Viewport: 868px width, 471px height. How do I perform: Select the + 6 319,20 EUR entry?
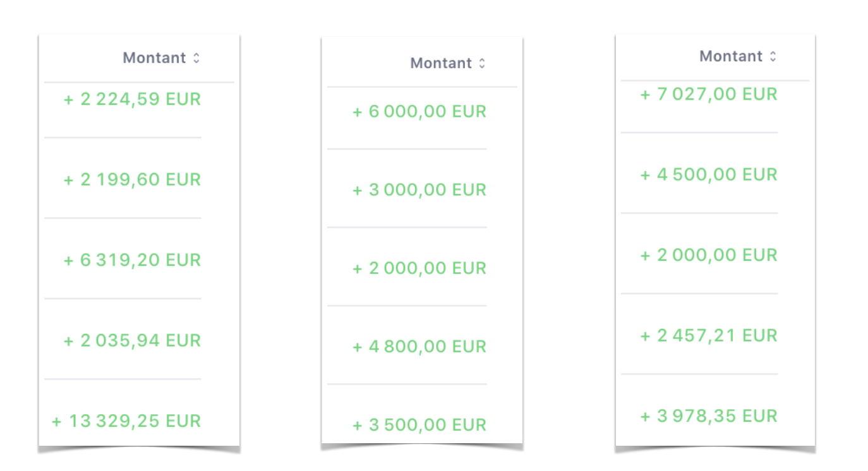click(132, 259)
